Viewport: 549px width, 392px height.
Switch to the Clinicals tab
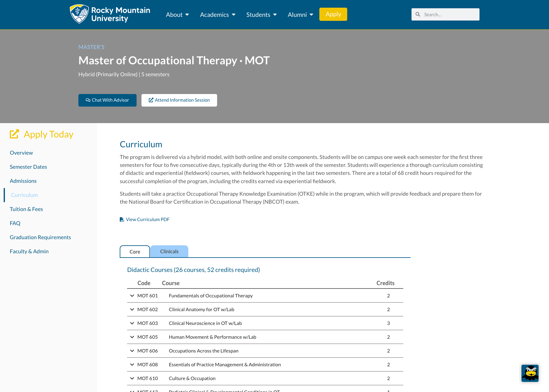(x=169, y=251)
